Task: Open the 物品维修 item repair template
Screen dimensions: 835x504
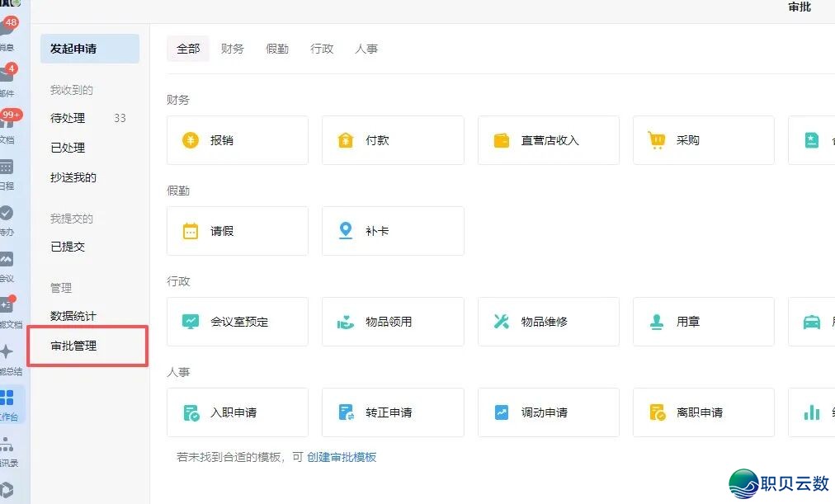Action: point(549,322)
